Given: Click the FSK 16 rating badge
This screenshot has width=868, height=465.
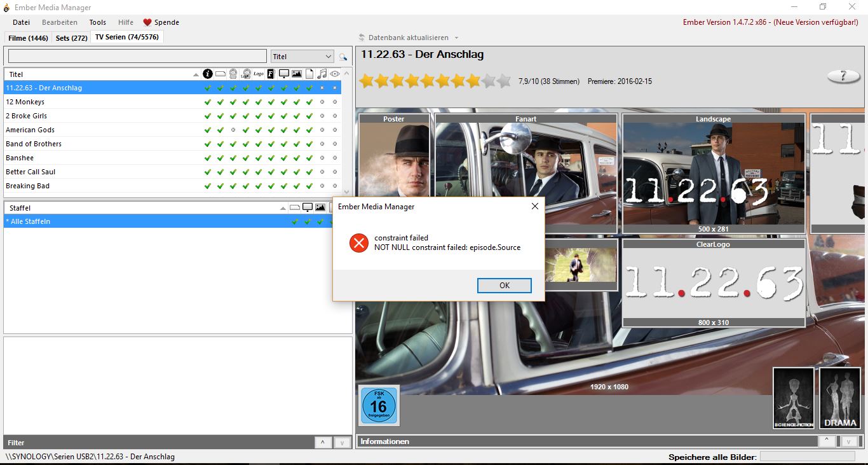Looking at the screenshot, I should click(x=379, y=405).
